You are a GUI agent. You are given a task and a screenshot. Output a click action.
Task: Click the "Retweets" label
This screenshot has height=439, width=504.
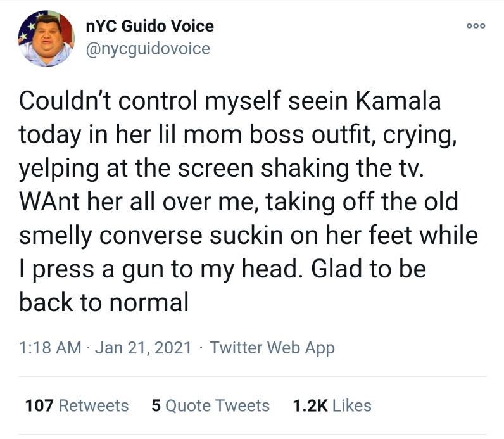coord(93,405)
